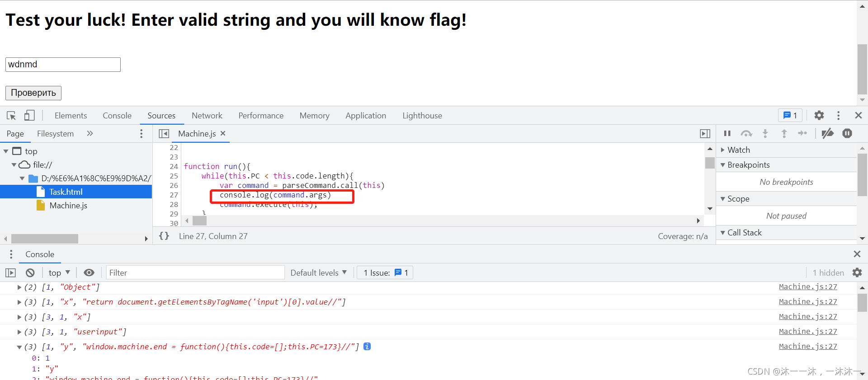This screenshot has width=868, height=380.
Task: Open DevTools settings gear
Action: coord(819,115)
